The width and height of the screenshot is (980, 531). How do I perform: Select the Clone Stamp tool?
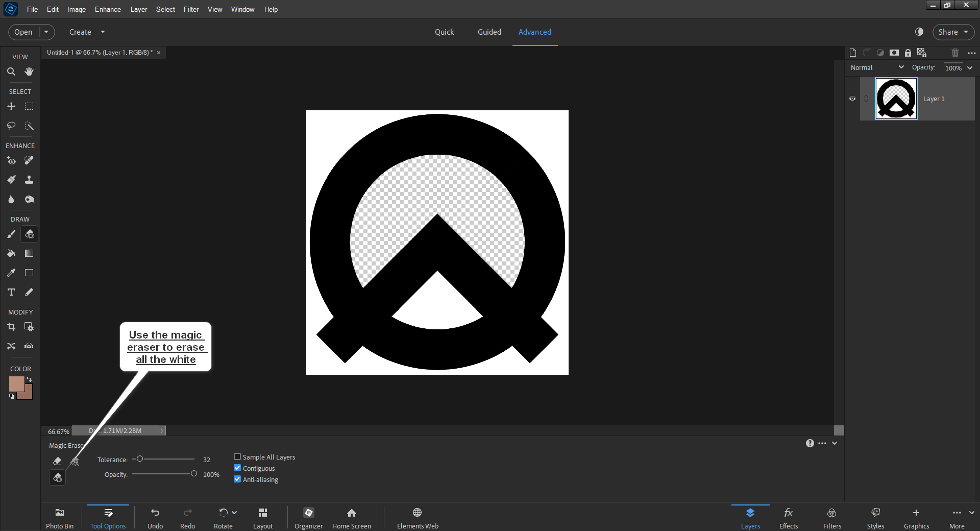[29, 179]
